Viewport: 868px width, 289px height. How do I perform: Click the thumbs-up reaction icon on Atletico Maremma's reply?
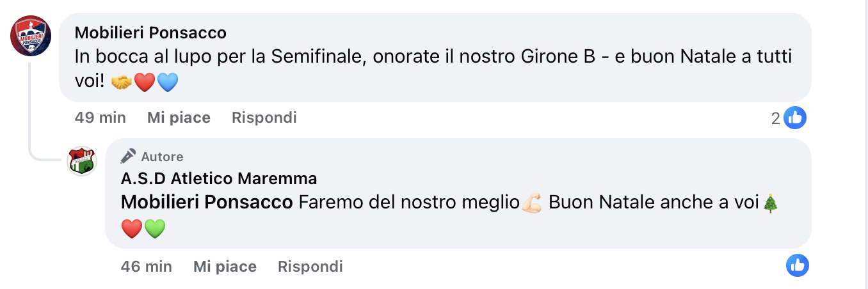[798, 265]
